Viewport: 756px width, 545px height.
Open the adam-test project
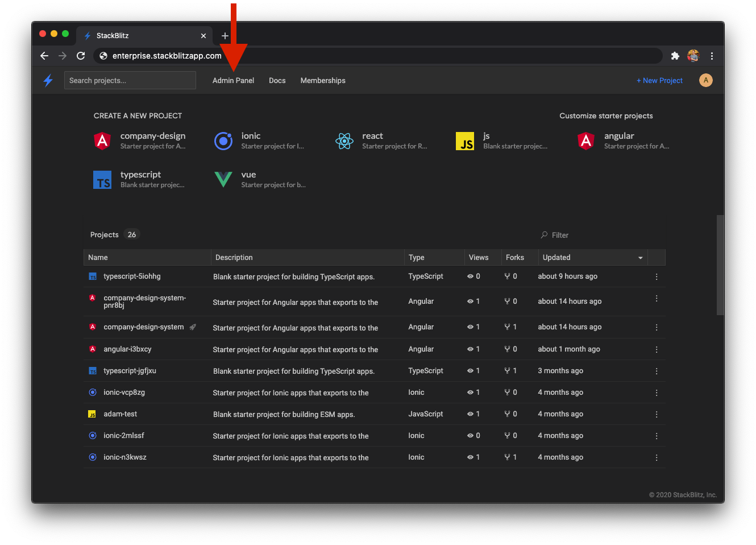tap(120, 414)
